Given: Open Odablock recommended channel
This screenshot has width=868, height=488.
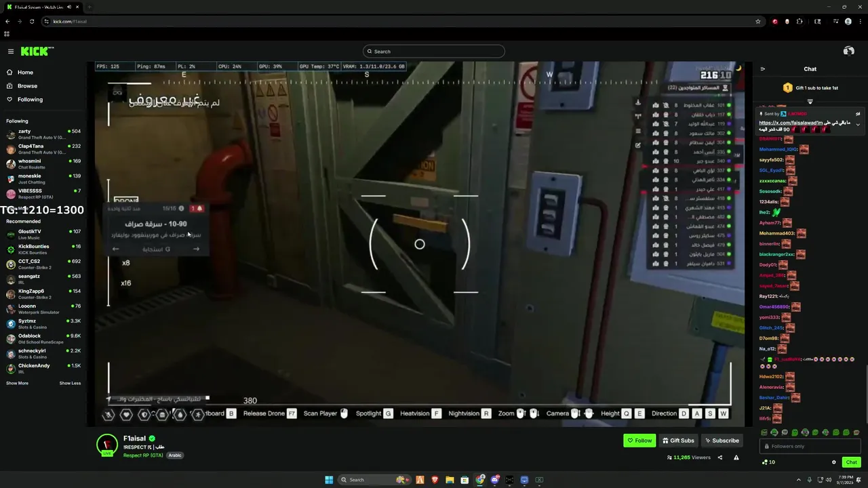Looking at the screenshot, I should (43, 339).
